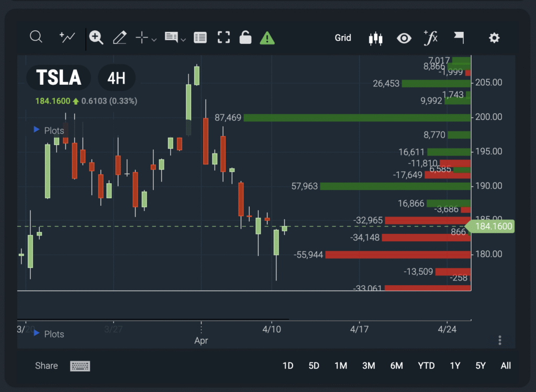The image size is (536, 392).
Task: Open the candlestick chart type icon
Action: click(375, 38)
